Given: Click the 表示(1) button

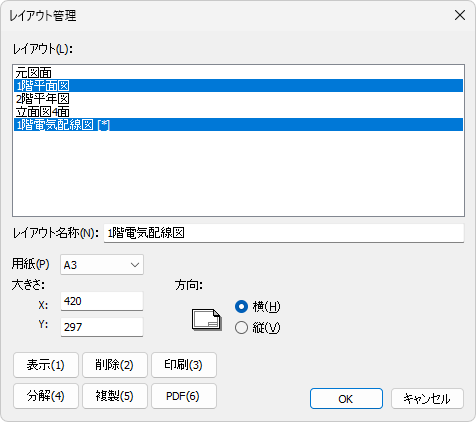Looking at the screenshot, I should click(46, 365).
